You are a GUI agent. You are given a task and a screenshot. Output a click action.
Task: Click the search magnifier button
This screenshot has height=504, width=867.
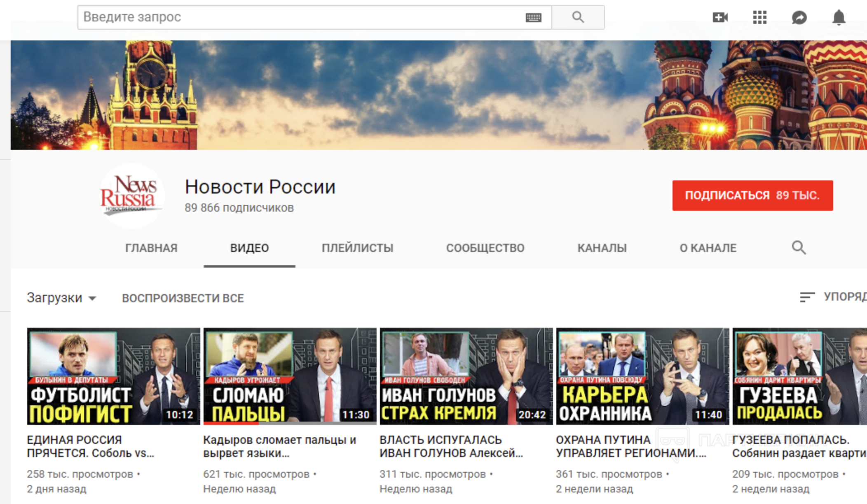(x=578, y=17)
